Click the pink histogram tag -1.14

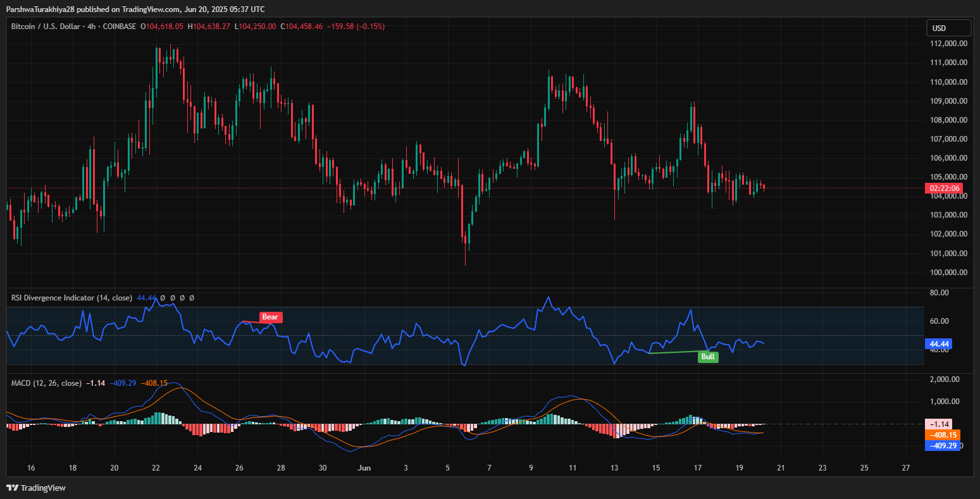pos(938,424)
